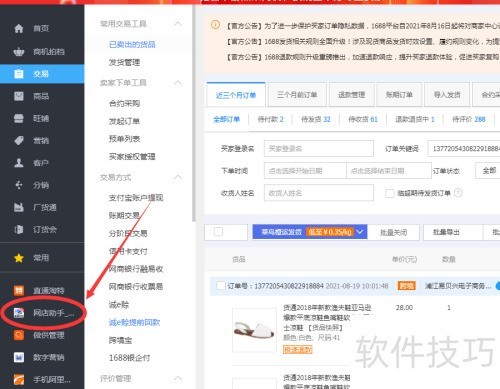500x389 pixels.
Task: Open 合约采购 menu link
Action: pyautogui.click(x=124, y=103)
